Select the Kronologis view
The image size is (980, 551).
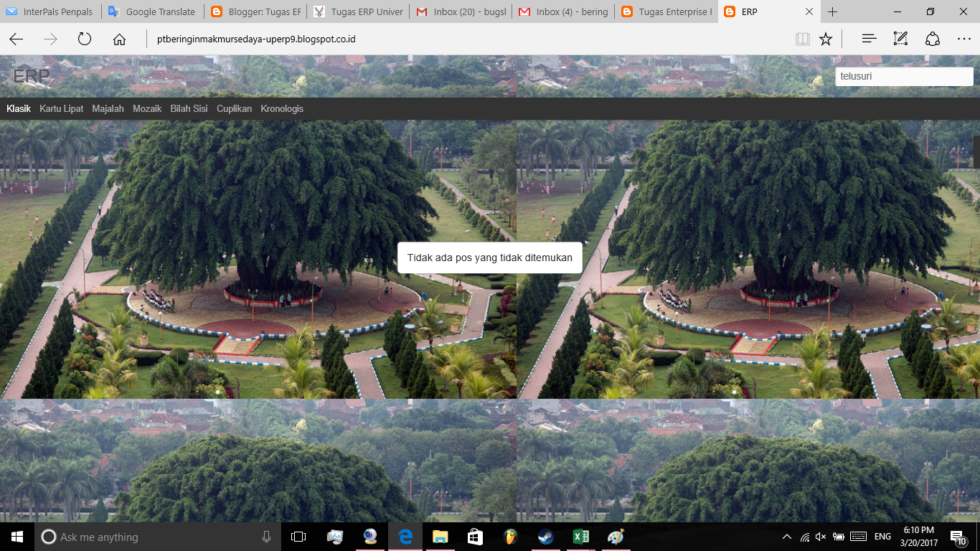[x=282, y=109]
